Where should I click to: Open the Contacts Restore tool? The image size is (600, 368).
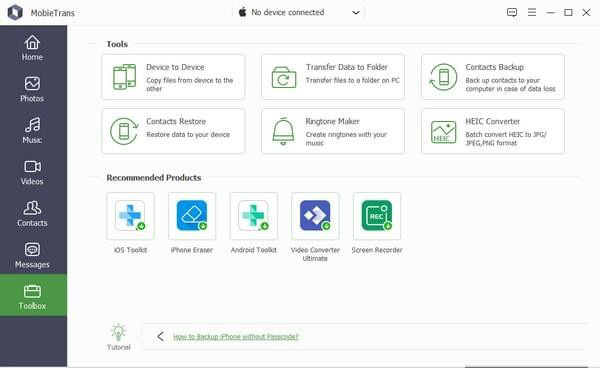[x=173, y=131]
